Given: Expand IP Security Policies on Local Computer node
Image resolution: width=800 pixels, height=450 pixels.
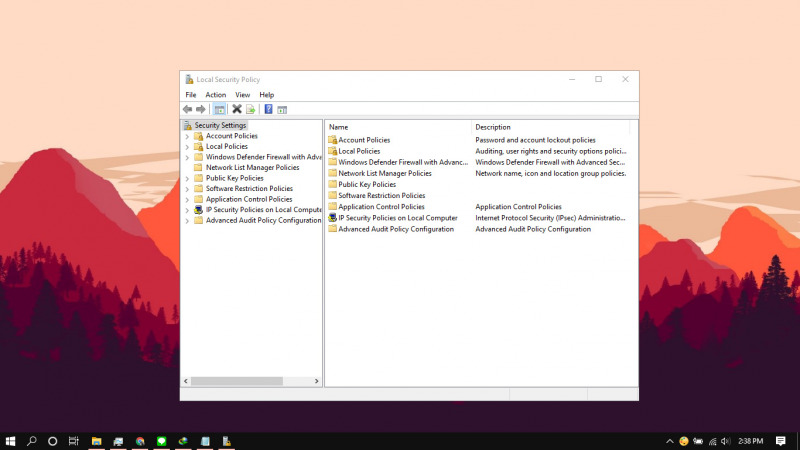Looking at the screenshot, I should click(187, 210).
